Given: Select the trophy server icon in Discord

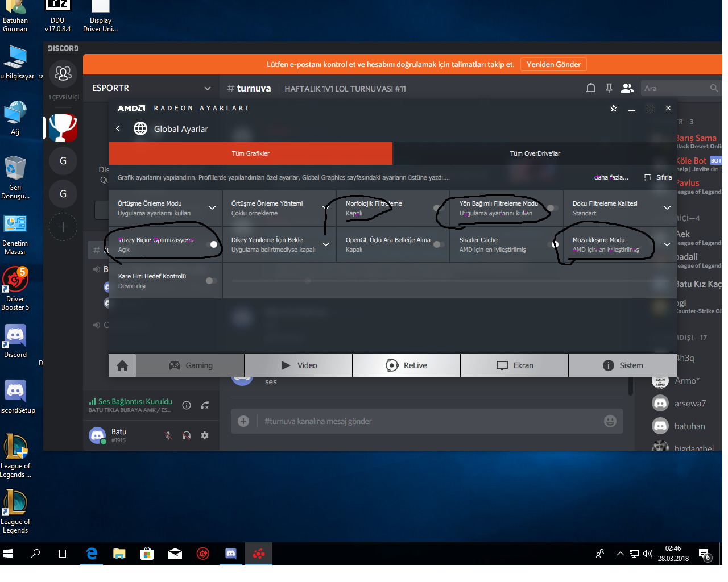Looking at the screenshot, I should pyautogui.click(x=63, y=128).
